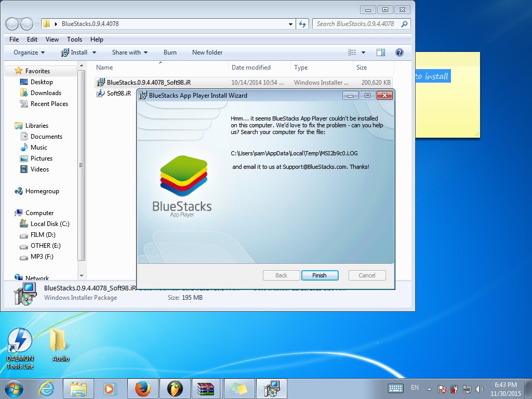Click the Finish button in install wizard
532x399 pixels.
pos(319,275)
